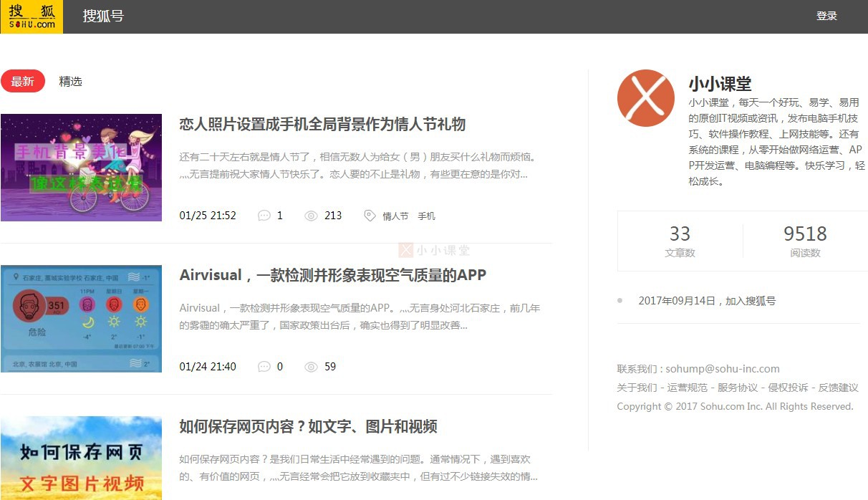Click the view-count eye icon showing 213
868x500 pixels.
pyautogui.click(x=311, y=216)
